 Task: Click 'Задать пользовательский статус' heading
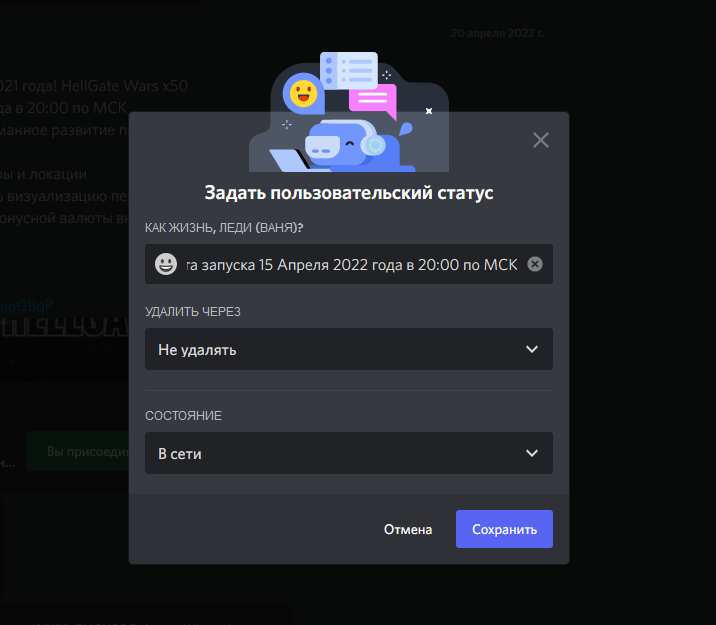[349, 193]
